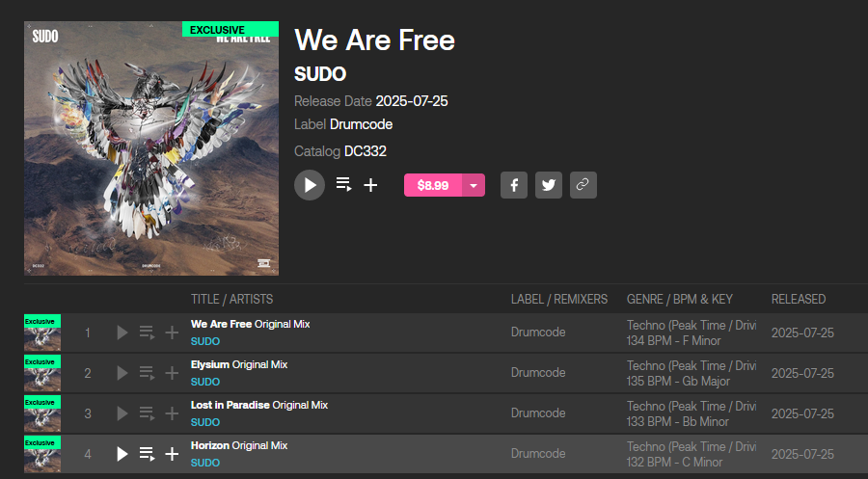Add Horizon to queue
Image resolution: width=868 pixels, height=479 pixels.
pos(147,454)
